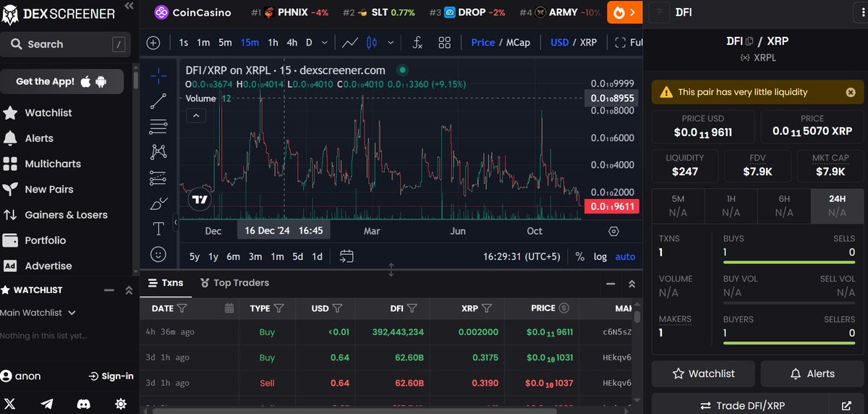Collapse the left sidebar with double chevron
Screen dimensions: 868x414
tap(129, 6)
